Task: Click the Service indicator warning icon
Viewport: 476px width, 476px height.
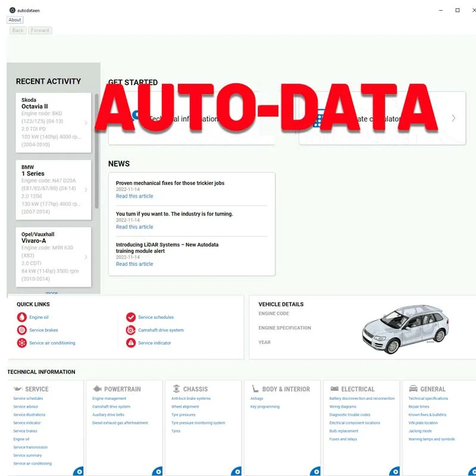Action: pos(131,343)
